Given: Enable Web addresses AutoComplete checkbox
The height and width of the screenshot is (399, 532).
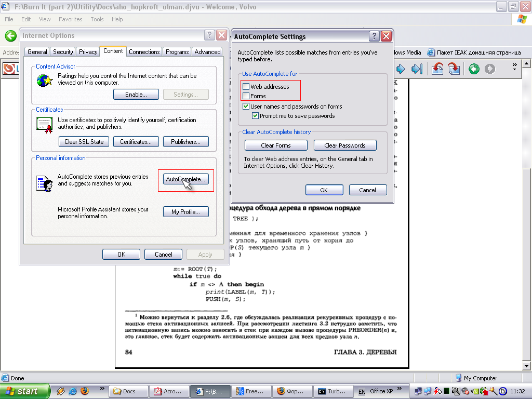Looking at the screenshot, I should point(246,87).
